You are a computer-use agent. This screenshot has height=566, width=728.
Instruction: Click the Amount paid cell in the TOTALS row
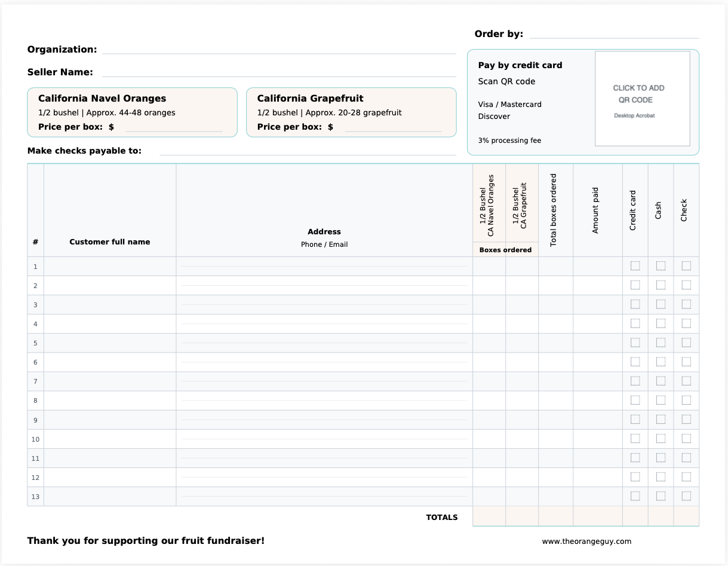(598, 516)
